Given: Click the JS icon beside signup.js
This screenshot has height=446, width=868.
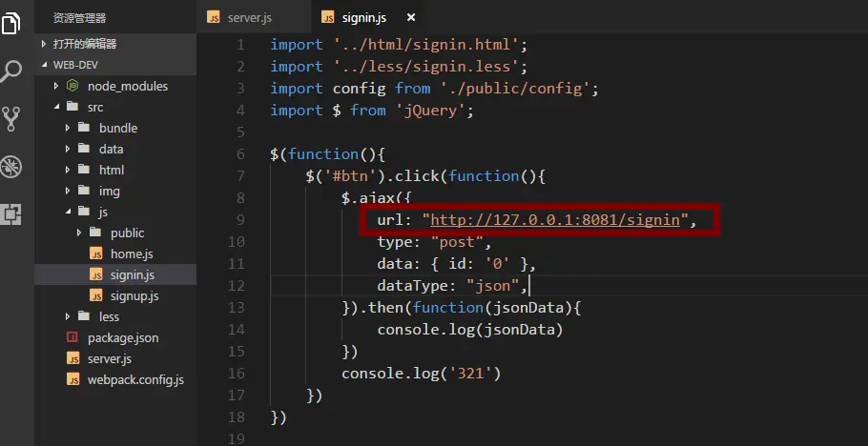Looking at the screenshot, I should point(96,296).
